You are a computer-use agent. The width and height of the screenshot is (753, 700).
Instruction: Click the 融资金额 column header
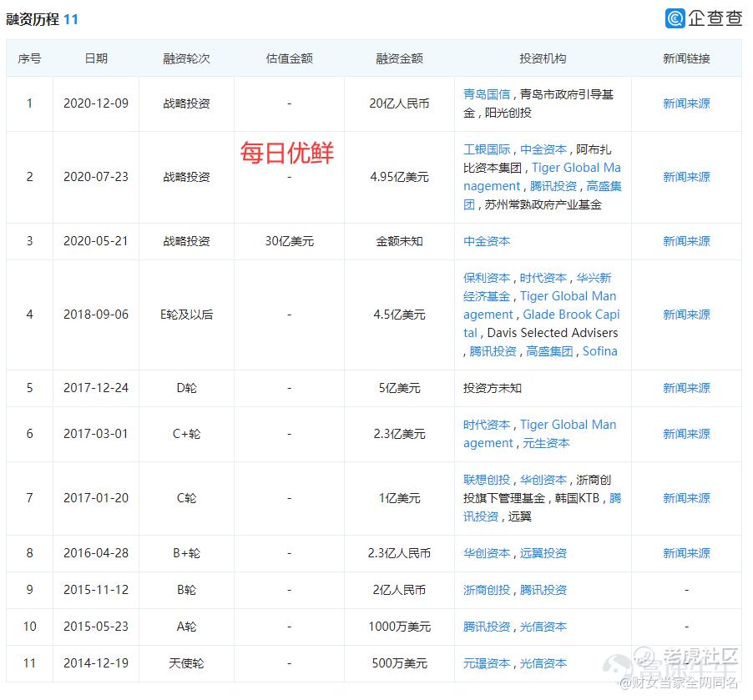click(x=399, y=59)
